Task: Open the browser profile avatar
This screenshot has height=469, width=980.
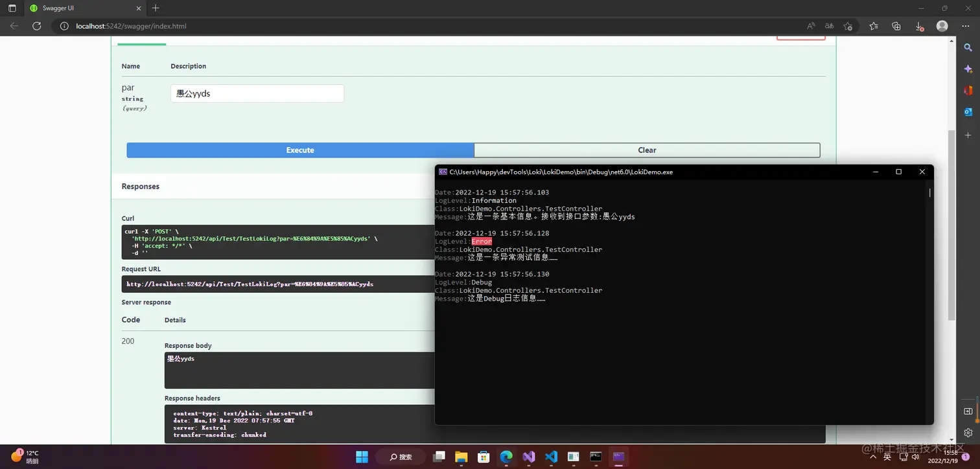Action: (942, 26)
